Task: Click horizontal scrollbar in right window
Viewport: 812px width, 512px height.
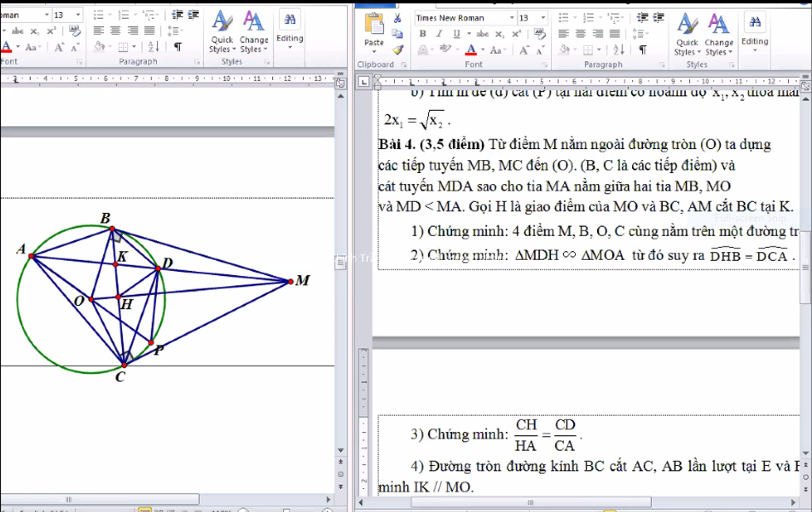Action: (x=530, y=502)
